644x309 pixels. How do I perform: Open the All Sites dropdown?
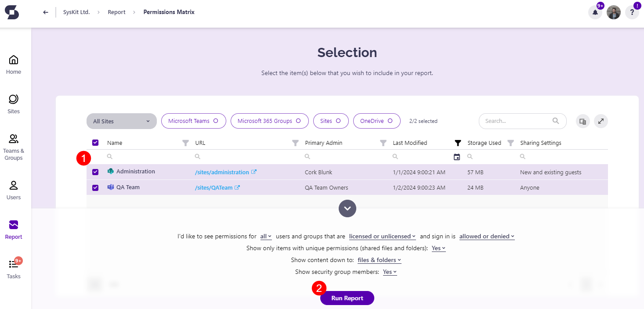point(121,121)
